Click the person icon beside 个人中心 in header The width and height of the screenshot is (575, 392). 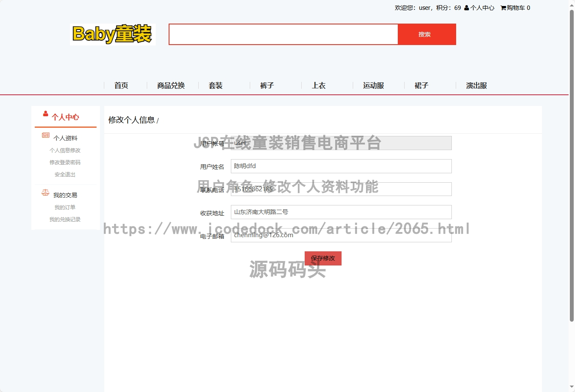(x=466, y=8)
